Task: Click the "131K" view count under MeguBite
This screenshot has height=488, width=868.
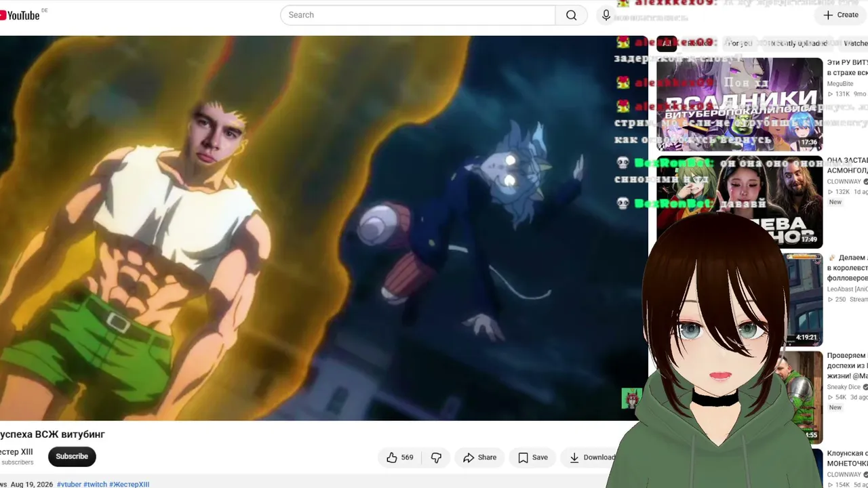Action: click(x=842, y=94)
